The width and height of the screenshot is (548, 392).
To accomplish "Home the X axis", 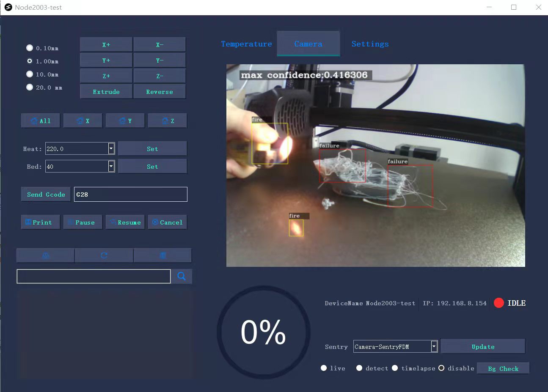I will [x=83, y=121].
